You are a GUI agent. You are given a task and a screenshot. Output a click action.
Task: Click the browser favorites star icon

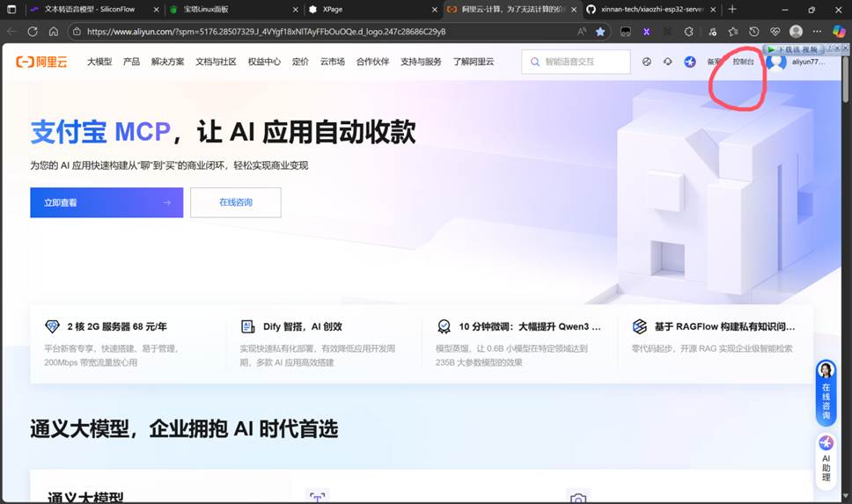tap(600, 32)
